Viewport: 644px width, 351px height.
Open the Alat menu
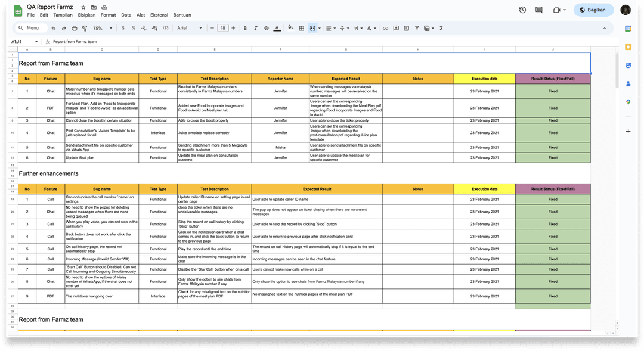click(141, 15)
